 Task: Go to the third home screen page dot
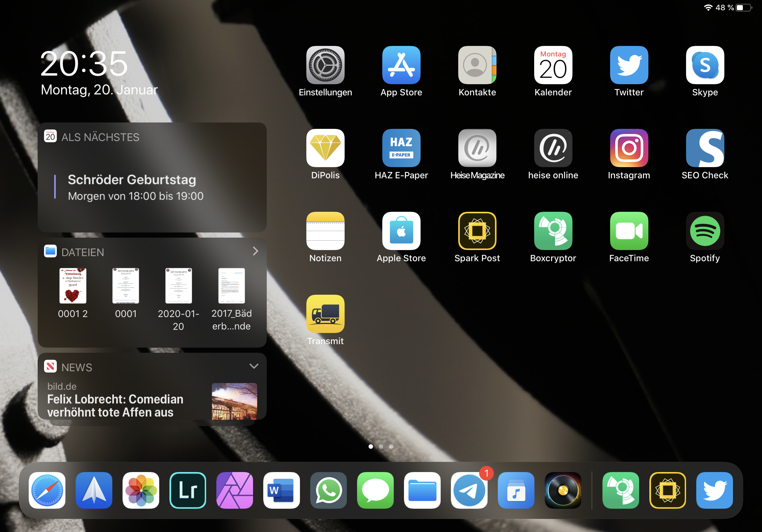[391, 447]
